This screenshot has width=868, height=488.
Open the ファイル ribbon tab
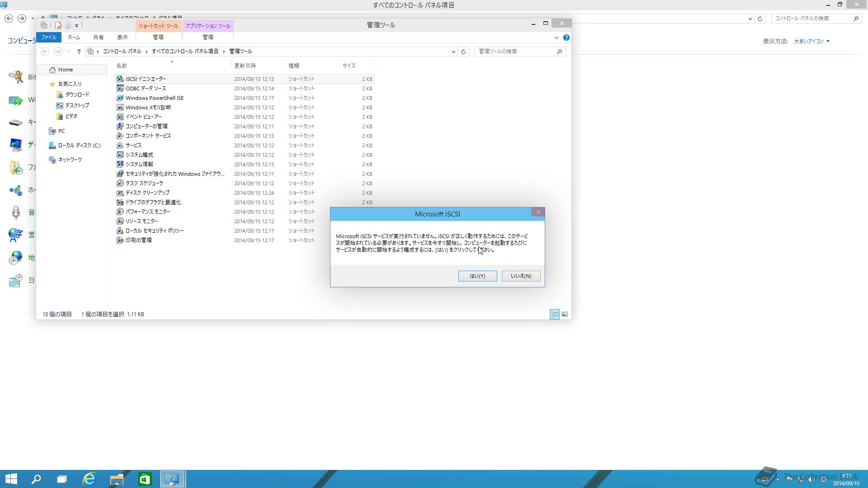point(49,38)
